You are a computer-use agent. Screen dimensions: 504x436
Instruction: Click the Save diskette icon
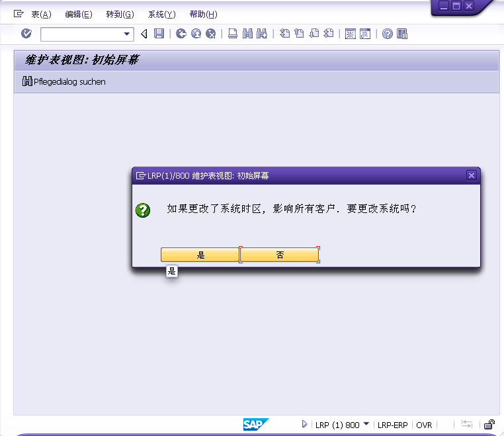pyautogui.click(x=159, y=34)
